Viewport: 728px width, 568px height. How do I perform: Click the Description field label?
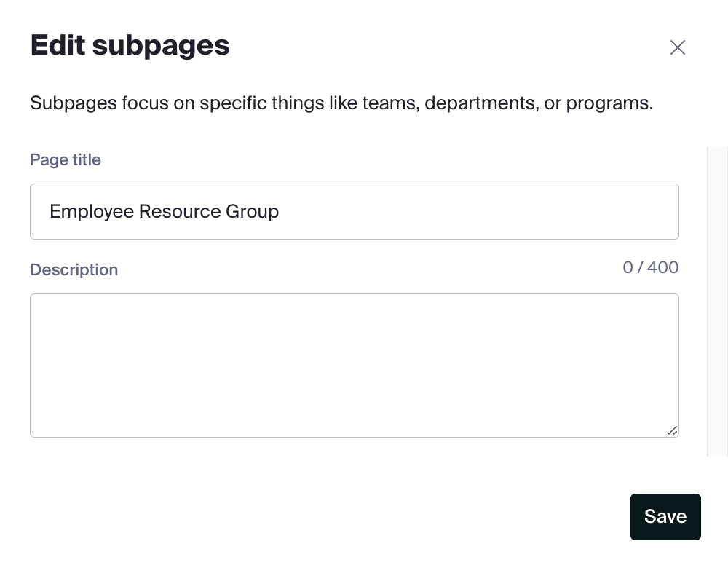coord(74,269)
